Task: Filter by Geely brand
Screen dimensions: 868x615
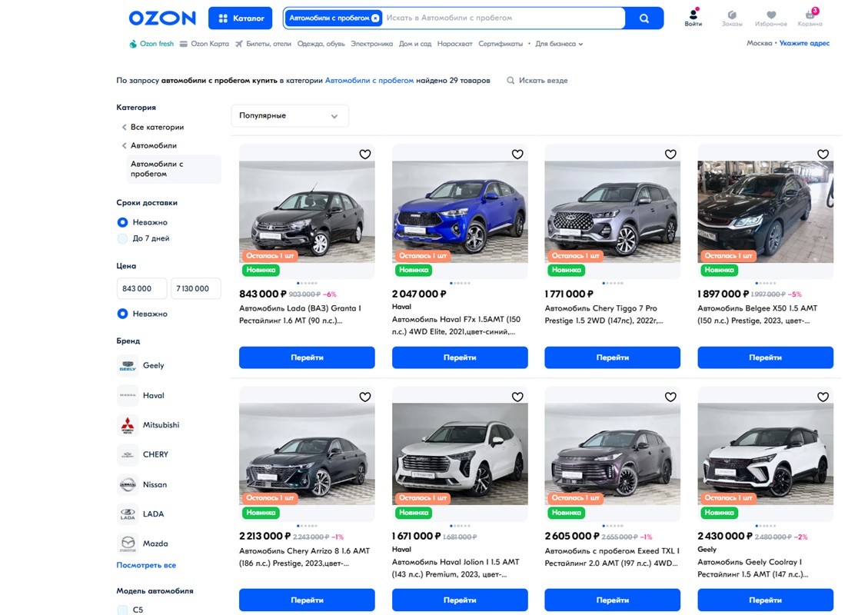Action: tap(141, 365)
